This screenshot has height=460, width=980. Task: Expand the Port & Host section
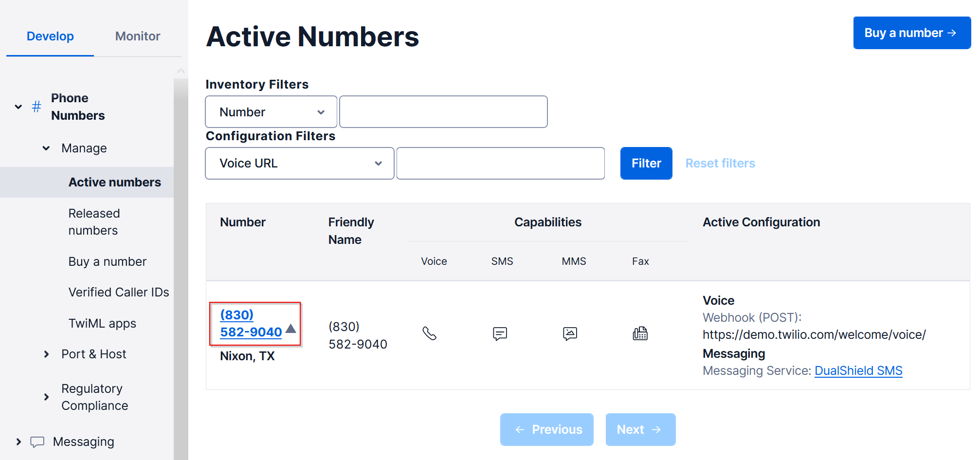46,354
